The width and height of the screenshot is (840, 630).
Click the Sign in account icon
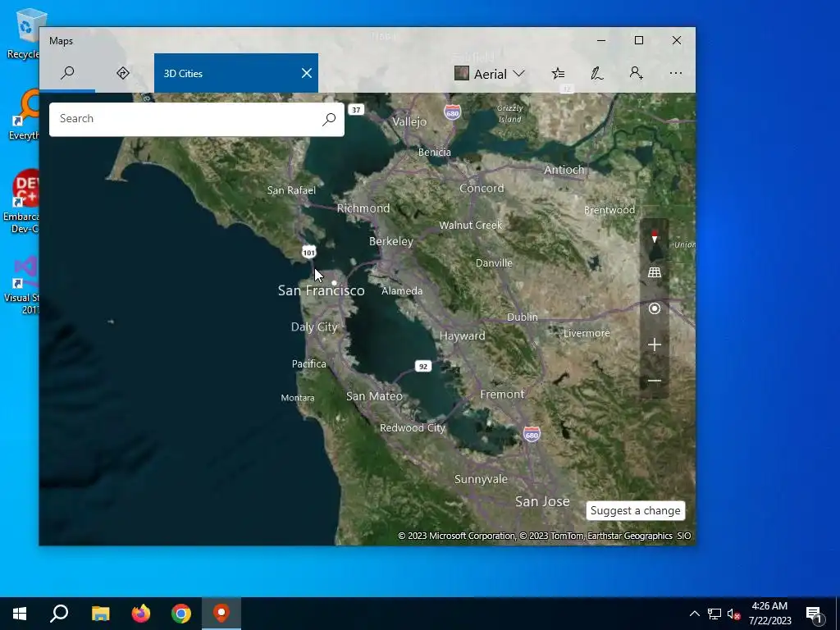[636, 73]
